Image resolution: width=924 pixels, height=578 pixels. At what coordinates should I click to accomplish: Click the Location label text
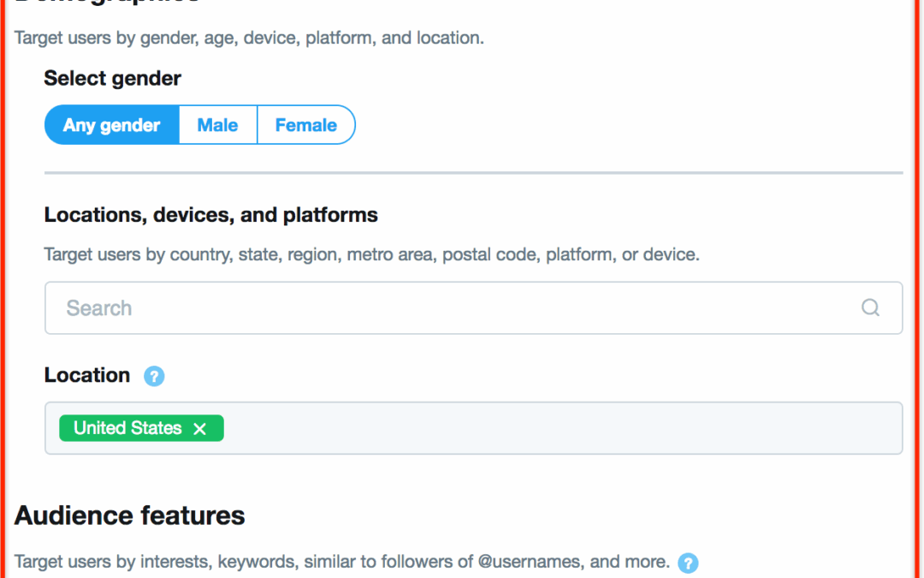coord(87,375)
